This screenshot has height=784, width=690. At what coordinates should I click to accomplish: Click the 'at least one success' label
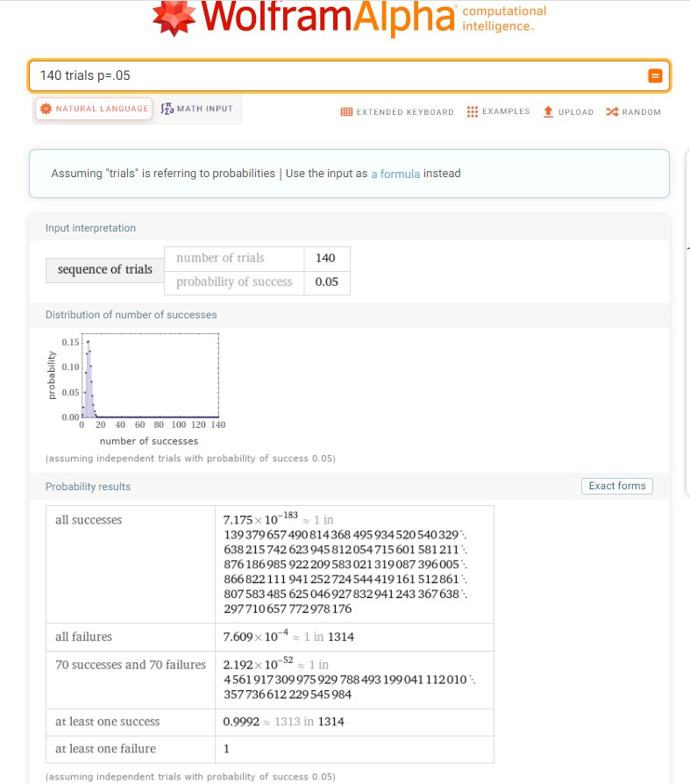coord(108,722)
